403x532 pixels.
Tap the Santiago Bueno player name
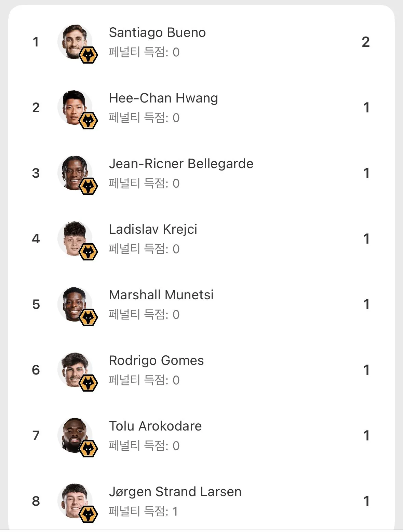point(157,32)
